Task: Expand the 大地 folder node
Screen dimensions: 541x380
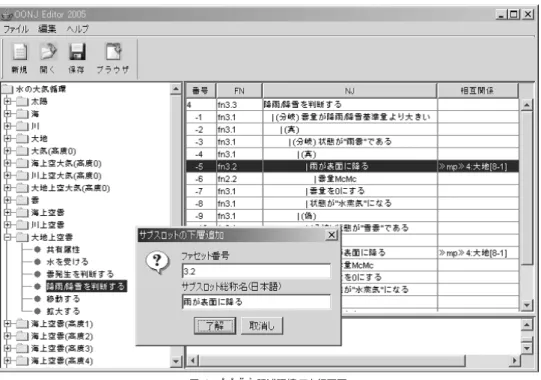Action: [x=7, y=139]
